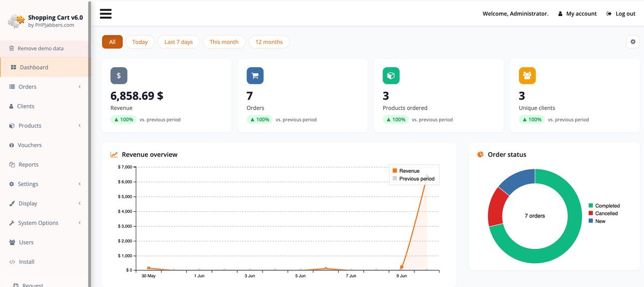
Task: Click the Install code icon
Action: 12,262
